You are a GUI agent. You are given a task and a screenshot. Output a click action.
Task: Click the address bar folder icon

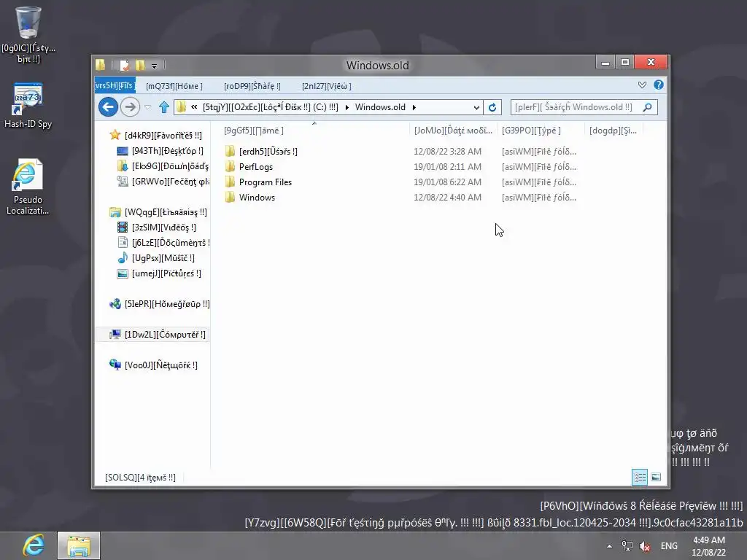(181, 107)
